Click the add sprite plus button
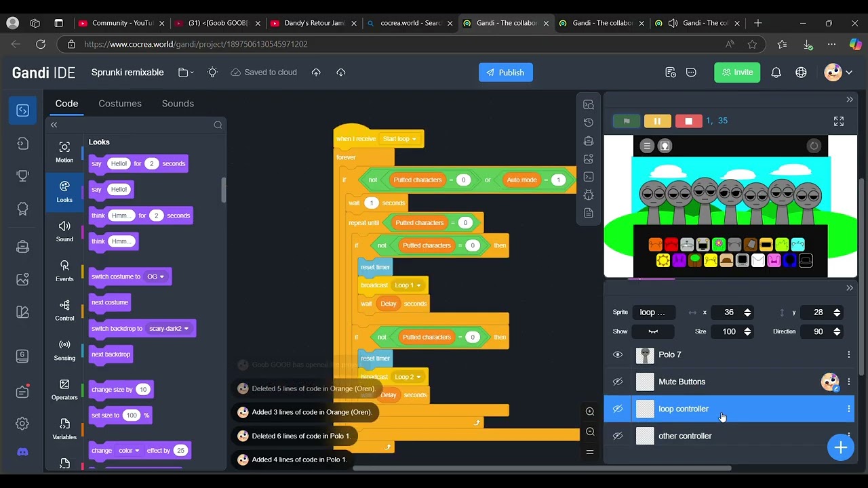 tap(840, 447)
